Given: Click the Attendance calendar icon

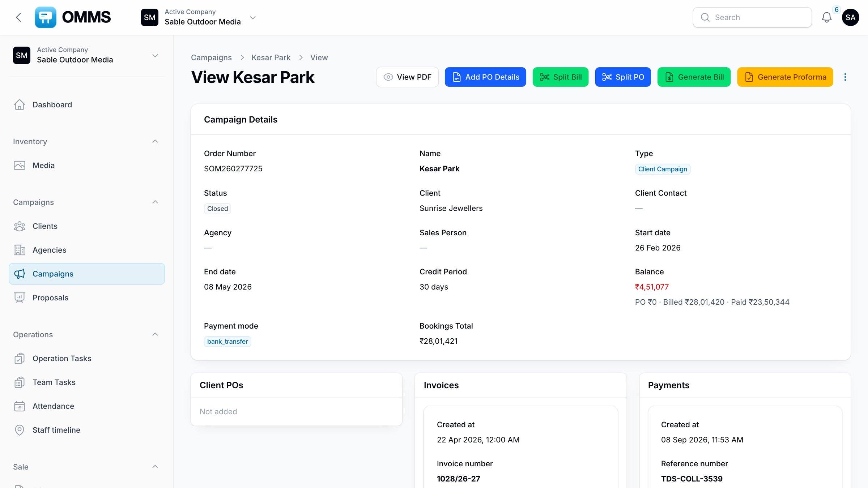Looking at the screenshot, I should [x=20, y=406].
